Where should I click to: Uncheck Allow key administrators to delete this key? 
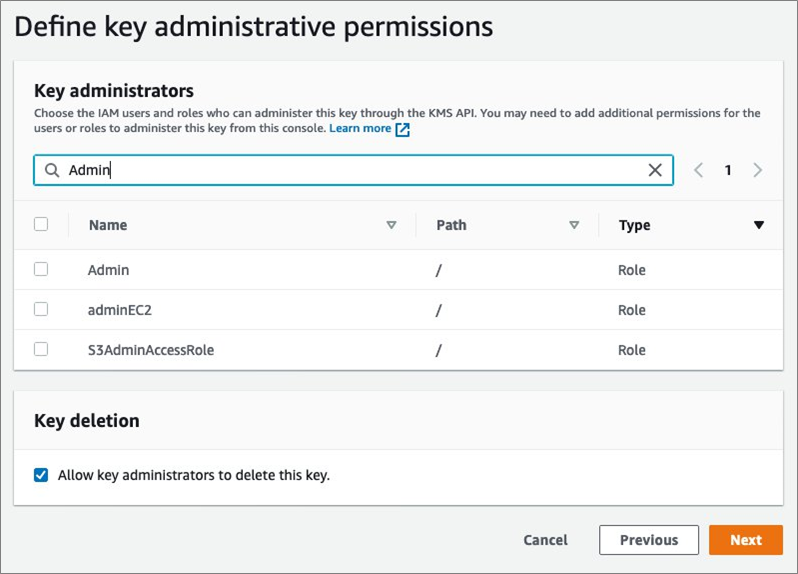(41, 475)
